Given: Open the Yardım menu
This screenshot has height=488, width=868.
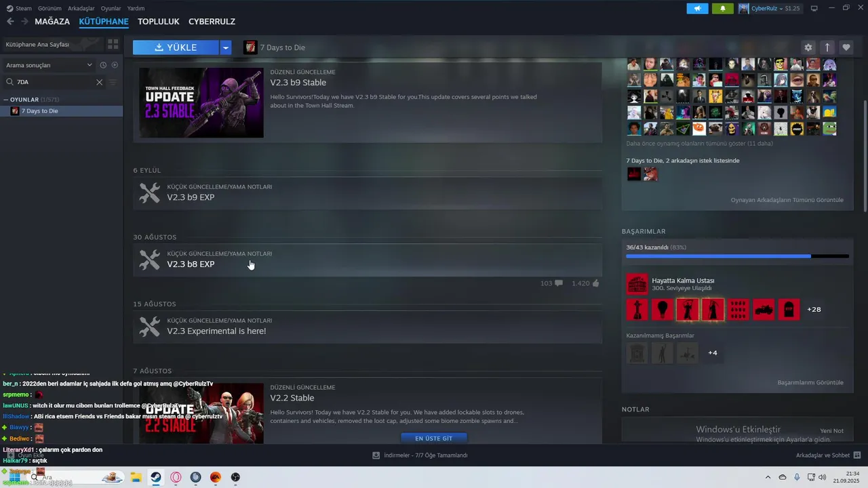Looking at the screenshot, I should click(136, 8).
